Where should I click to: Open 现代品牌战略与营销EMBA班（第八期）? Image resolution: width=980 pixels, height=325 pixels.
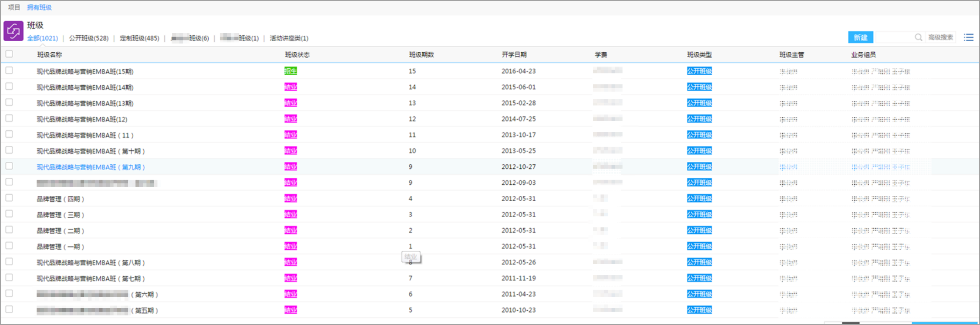[91, 263]
